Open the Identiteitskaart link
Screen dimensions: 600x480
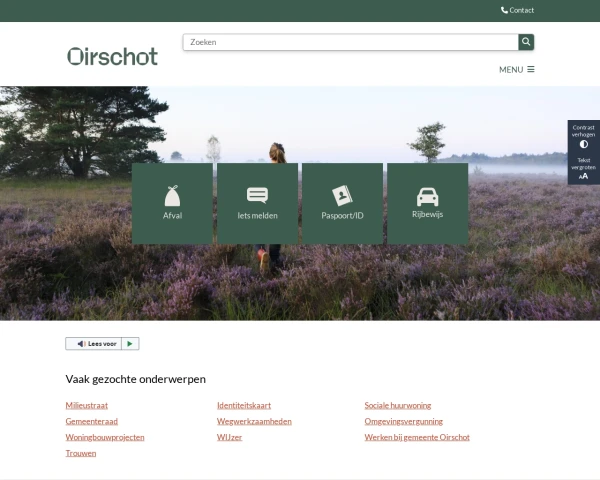pos(244,405)
